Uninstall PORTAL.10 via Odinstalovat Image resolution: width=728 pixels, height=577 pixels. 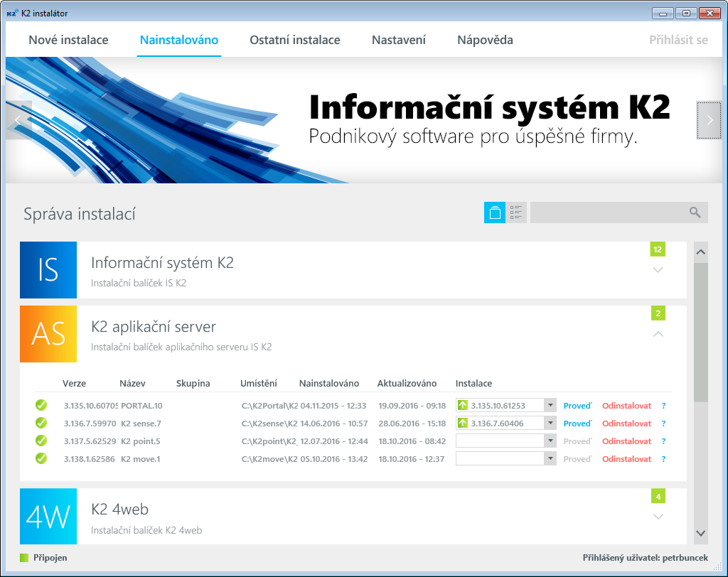coord(627,406)
